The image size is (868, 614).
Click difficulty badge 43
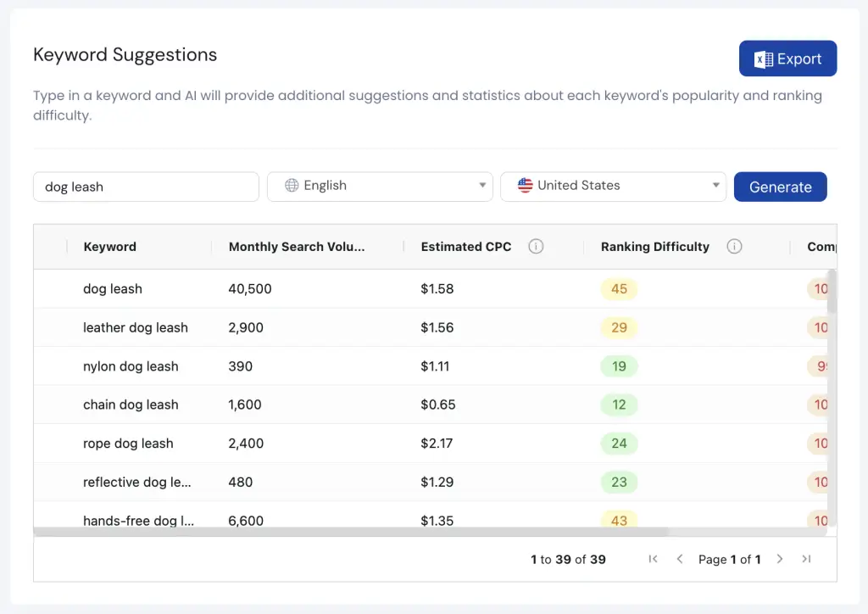coord(619,519)
